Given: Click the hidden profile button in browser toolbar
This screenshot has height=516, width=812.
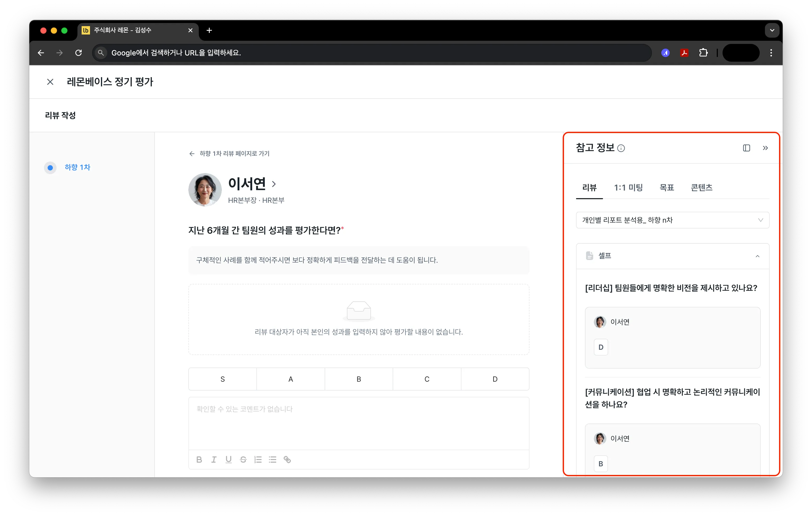Looking at the screenshot, I should [741, 53].
